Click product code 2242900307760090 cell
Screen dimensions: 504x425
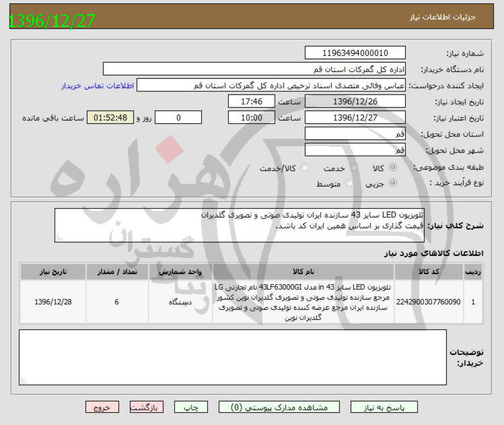pos(429,302)
